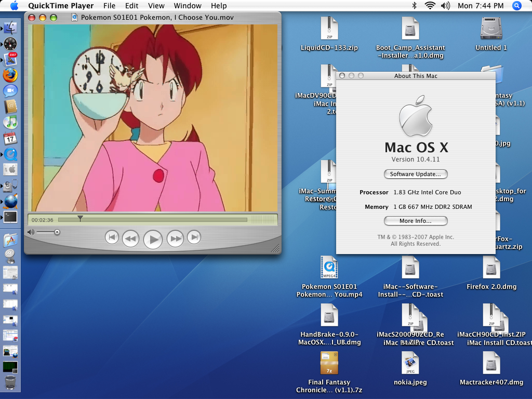Viewport: 532px width, 399px height.
Task: Click the fast-forward button in QuickTime
Action: (x=175, y=239)
